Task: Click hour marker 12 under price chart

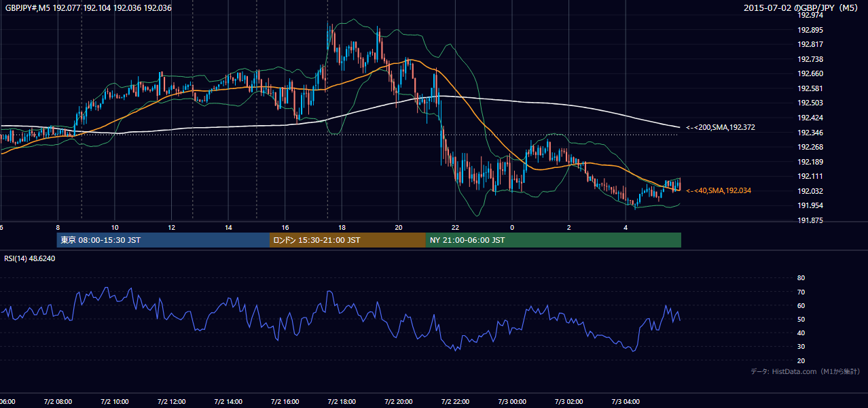Action: (171, 228)
